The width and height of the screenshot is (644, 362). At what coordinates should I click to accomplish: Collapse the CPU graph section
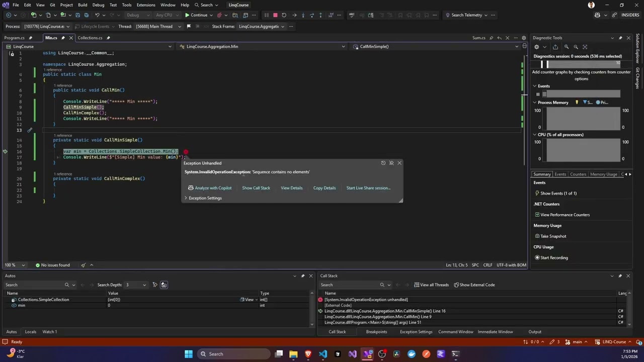(535, 135)
